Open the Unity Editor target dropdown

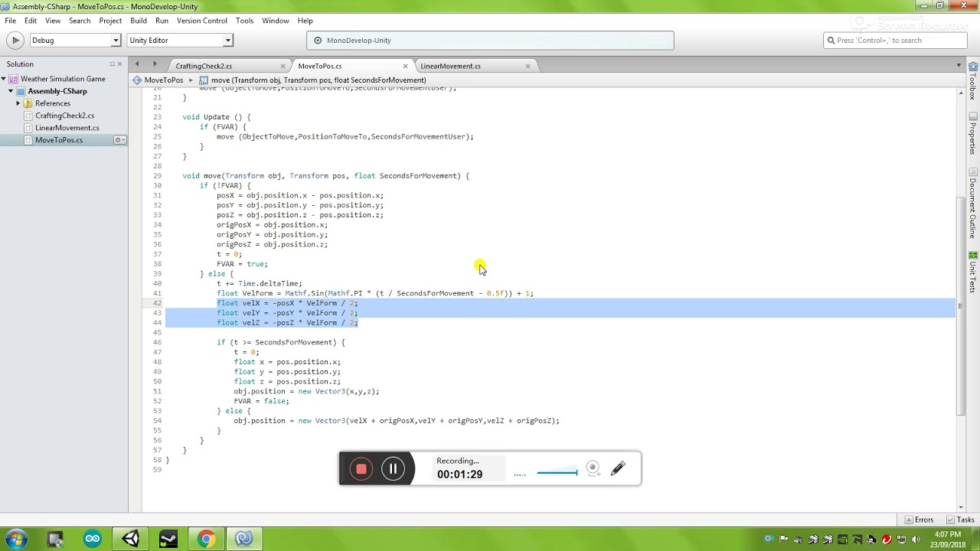[x=179, y=40]
